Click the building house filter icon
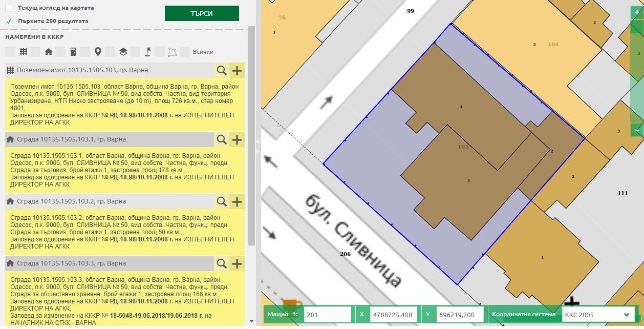This screenshot has width=644, height=329. point(49,52)
